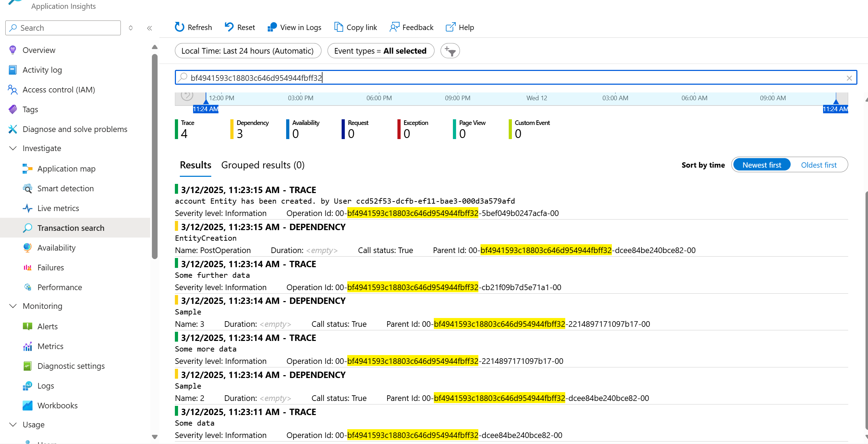
Task: Open 'Some further data' trace result
Action: pyautogui.click(x=511, y=275)
